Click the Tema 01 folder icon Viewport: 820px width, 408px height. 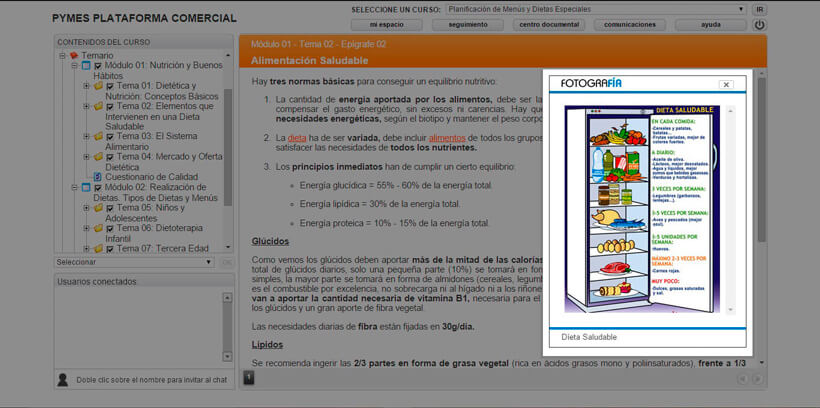(98, 86)
